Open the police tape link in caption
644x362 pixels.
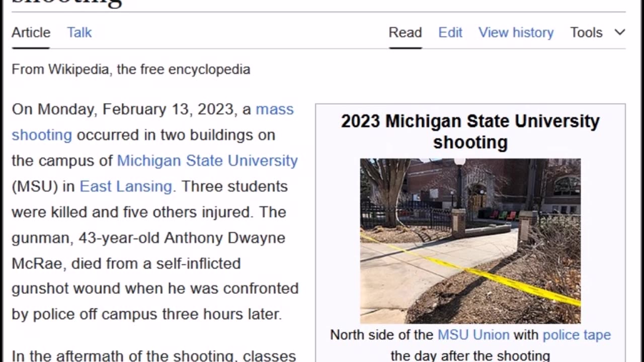coord(577,335)
